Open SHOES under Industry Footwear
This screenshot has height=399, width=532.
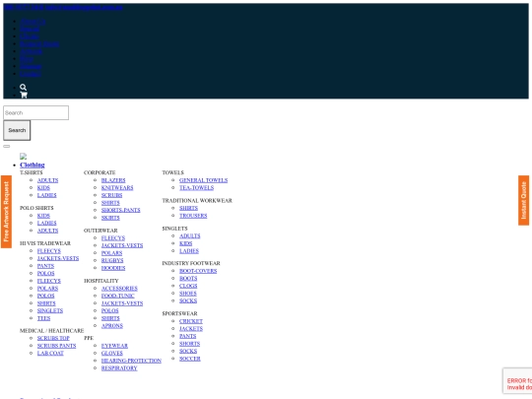coord(188,294)
